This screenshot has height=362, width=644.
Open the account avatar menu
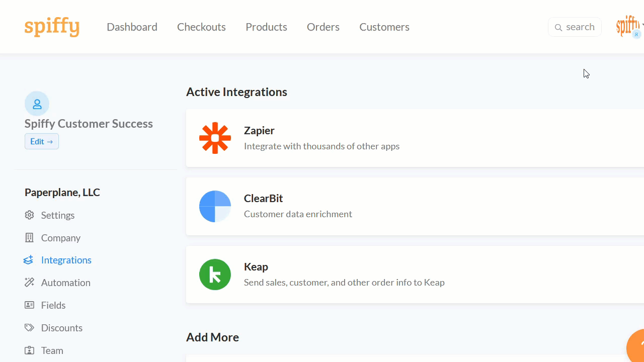click(x=630, y=27)
